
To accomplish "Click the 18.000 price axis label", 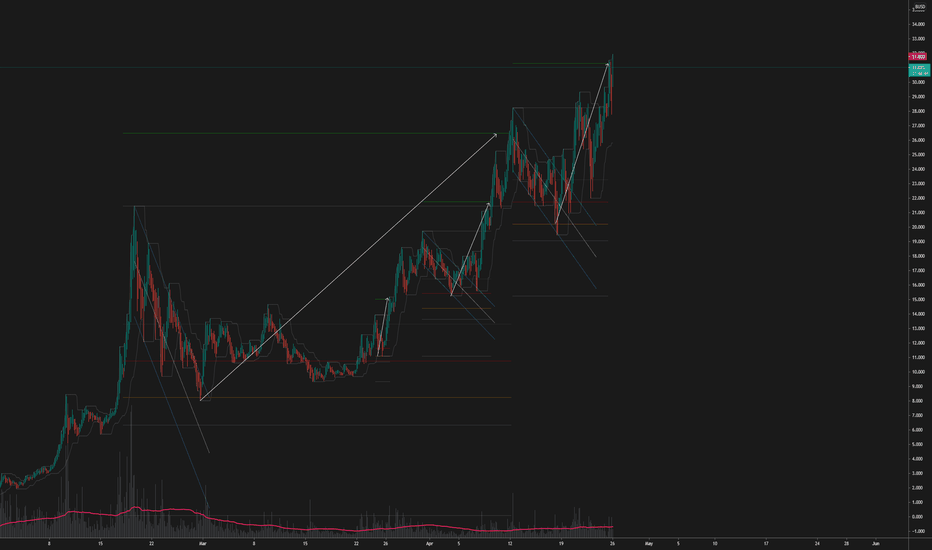I will coord(918,256).
